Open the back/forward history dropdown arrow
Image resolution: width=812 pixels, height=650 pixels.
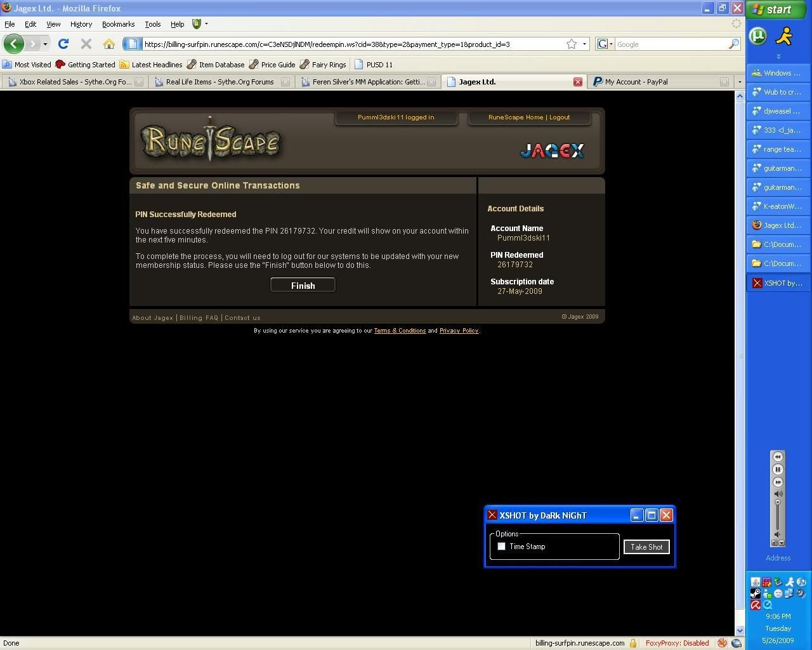(45, 44)
